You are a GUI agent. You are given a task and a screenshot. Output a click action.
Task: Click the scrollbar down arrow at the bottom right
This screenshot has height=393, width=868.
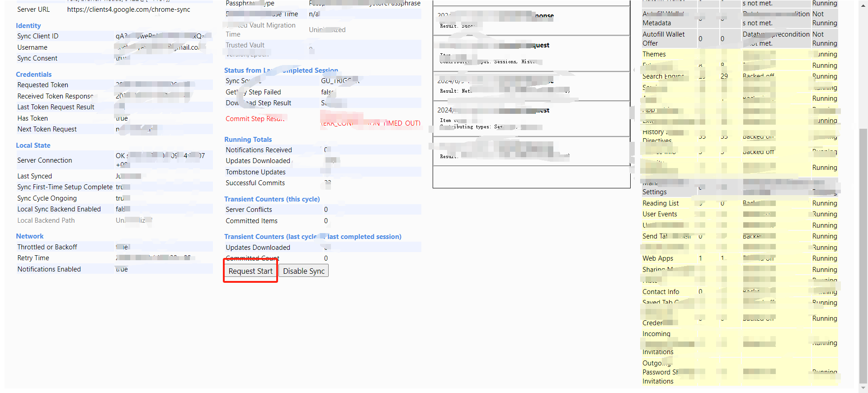863,388
